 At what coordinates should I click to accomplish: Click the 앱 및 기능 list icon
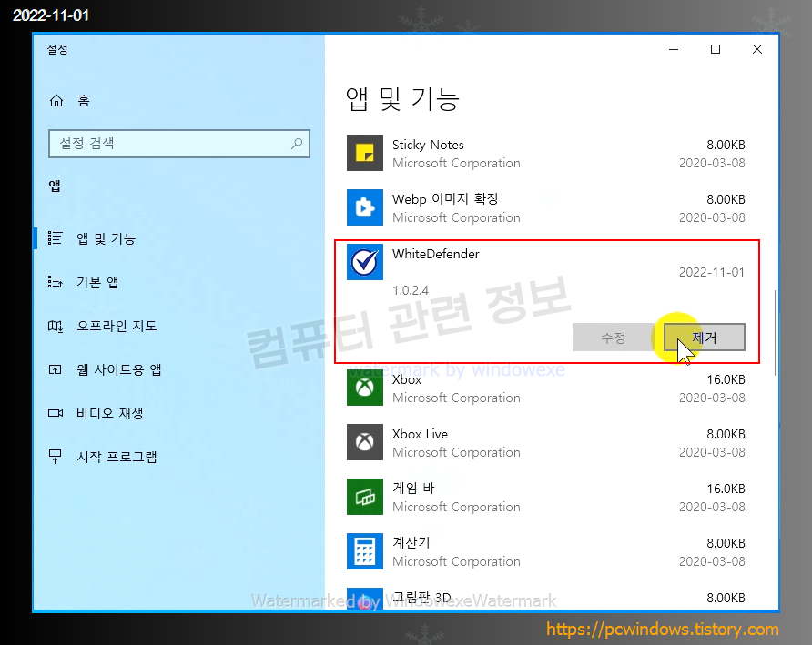pos(55,238)
